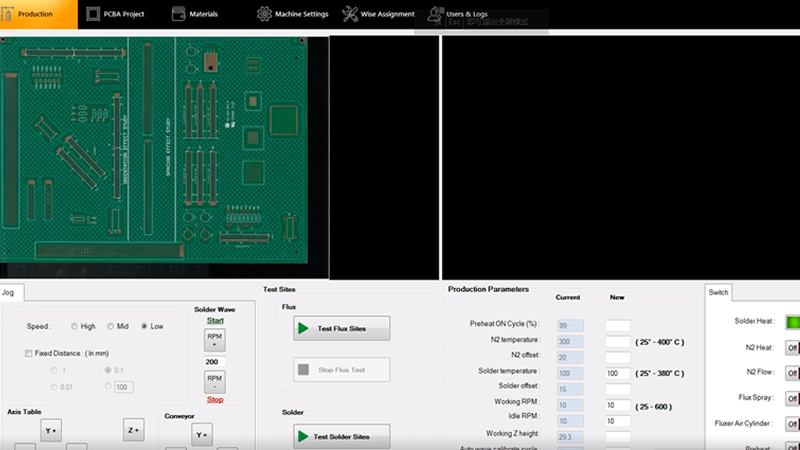
Task: Click the Machine Settings gear icon
Action: 264,14
